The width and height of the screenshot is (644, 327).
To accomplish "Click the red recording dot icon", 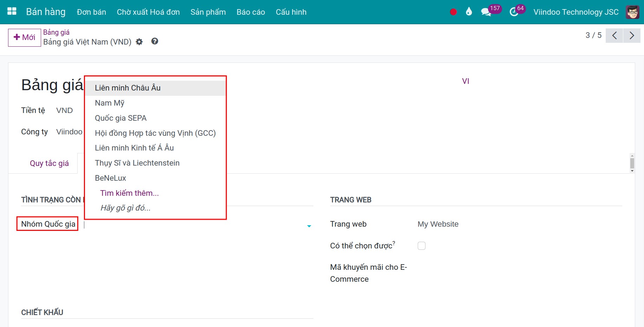I will [453, 12].
